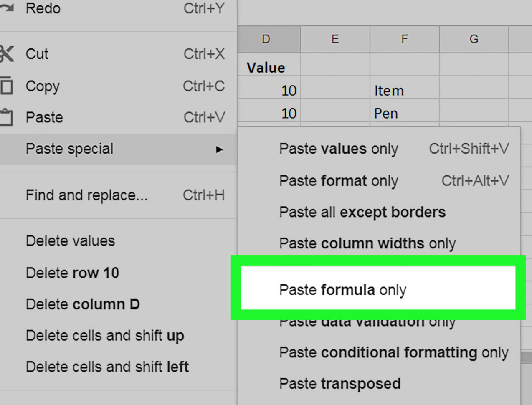Open "Find and replace"

[x=86, y=195]
